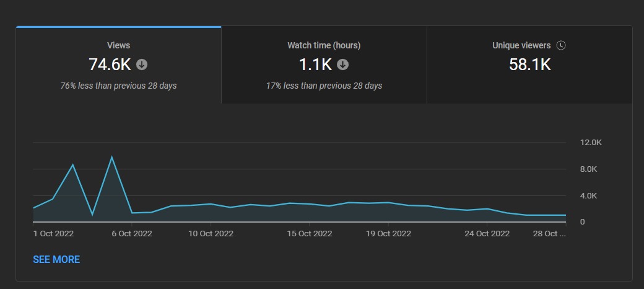Open the SEE MORE link
644x289 pixels.
pyautogui.click(x=56, y=259)
